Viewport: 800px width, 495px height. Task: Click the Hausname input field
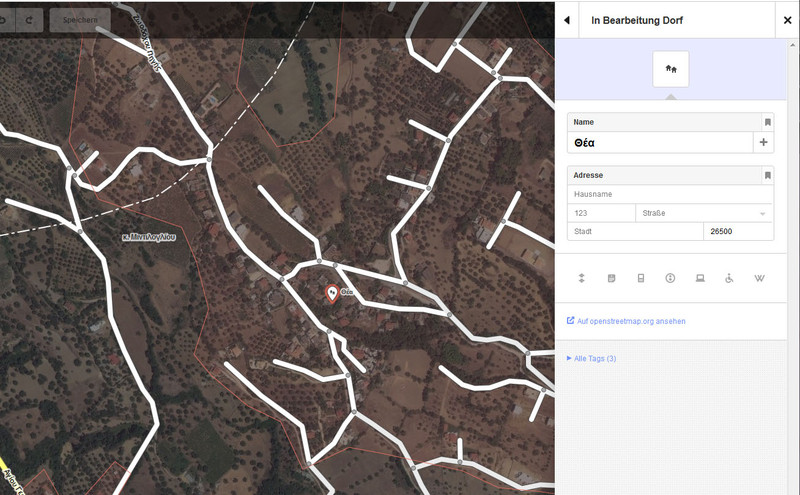(x=670, y=194)
